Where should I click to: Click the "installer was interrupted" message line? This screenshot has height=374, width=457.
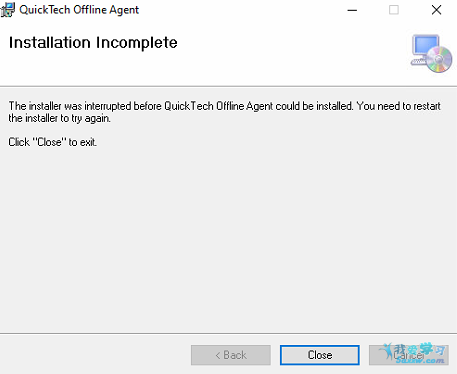225,106
